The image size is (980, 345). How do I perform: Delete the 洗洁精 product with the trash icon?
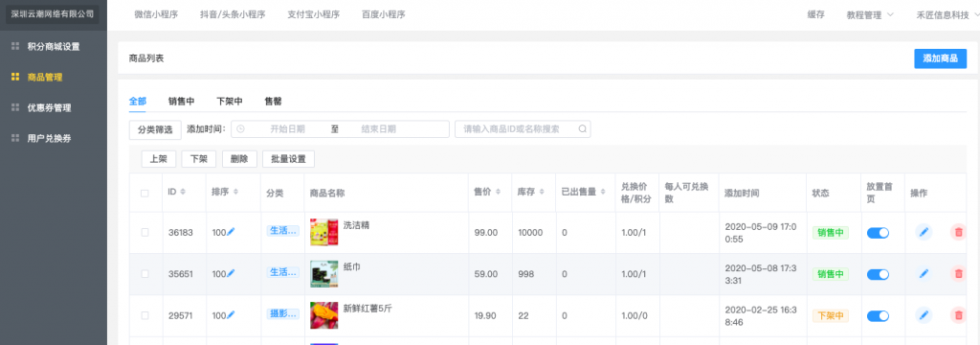coord(958,232)
